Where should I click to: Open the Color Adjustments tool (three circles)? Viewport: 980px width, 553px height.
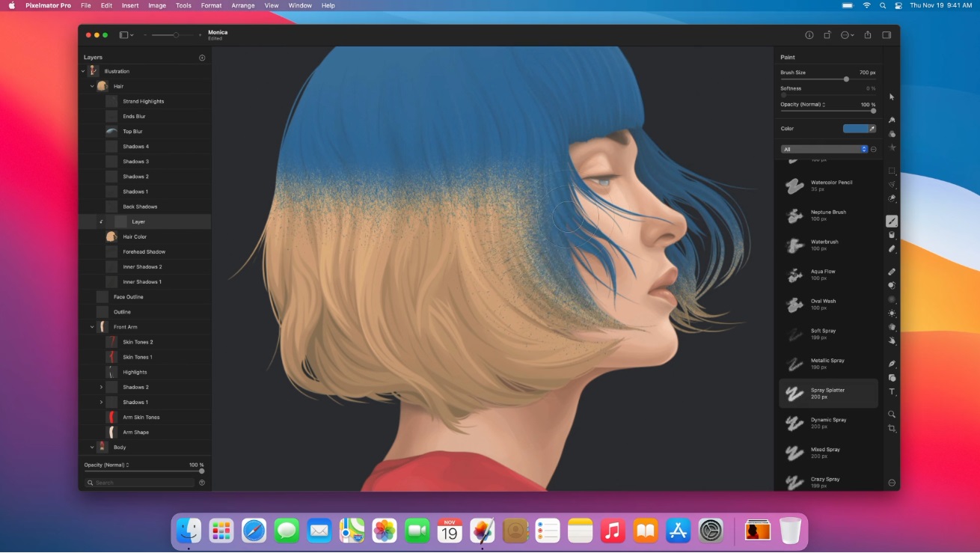pyautogui.click(x=892, y=134)
